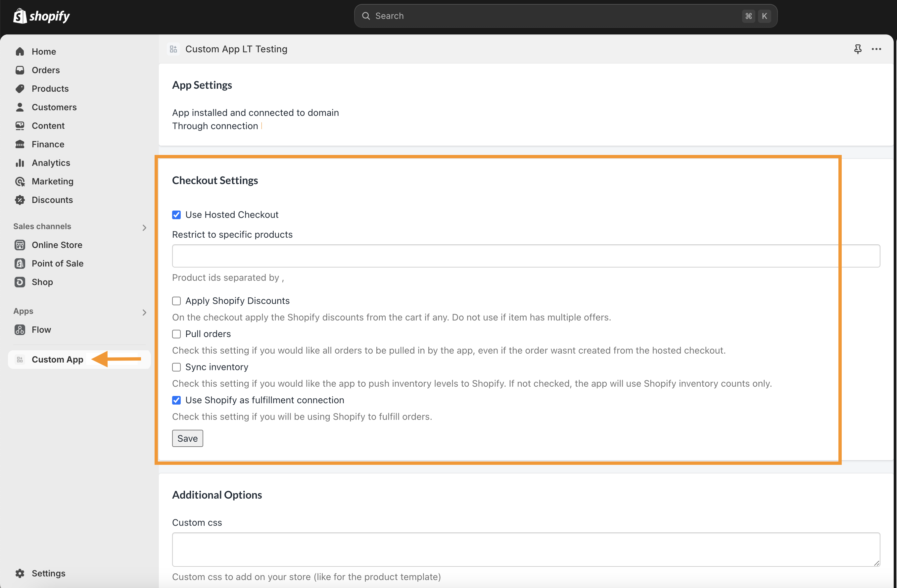Viewport: 897px width, 588px height.
Task: Enable Apply Shopify Discounts checkbox
Action: click(x=176, y=300)
